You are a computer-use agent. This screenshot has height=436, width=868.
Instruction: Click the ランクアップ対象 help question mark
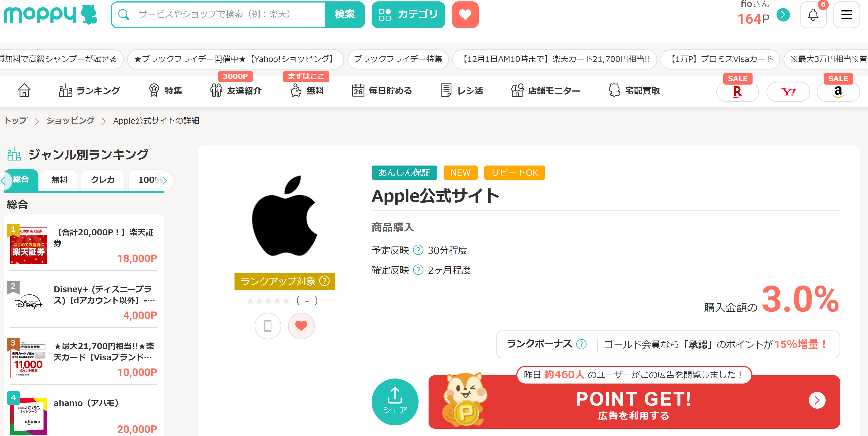click(x=325, y=281)
